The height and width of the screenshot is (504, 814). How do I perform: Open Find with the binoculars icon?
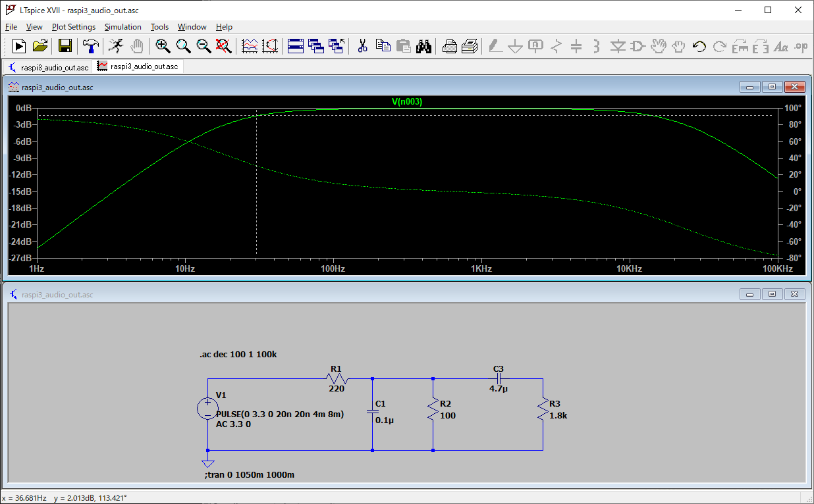tap(423, 46)
